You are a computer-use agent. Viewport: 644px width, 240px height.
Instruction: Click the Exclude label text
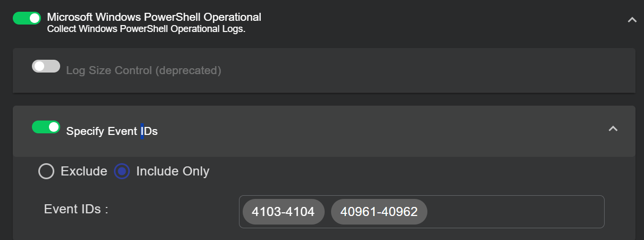(84, 171)
